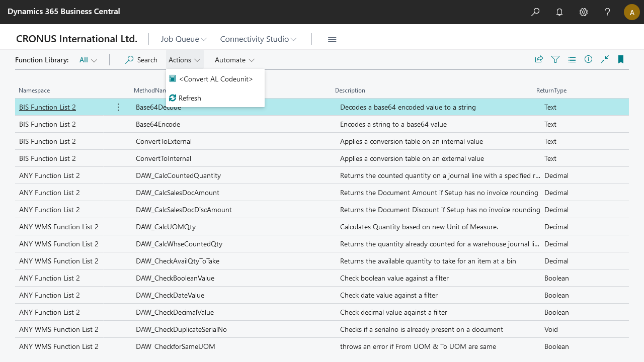Click 'Check date value against a filter' description

pyautogui.click(x=389, y=295)
